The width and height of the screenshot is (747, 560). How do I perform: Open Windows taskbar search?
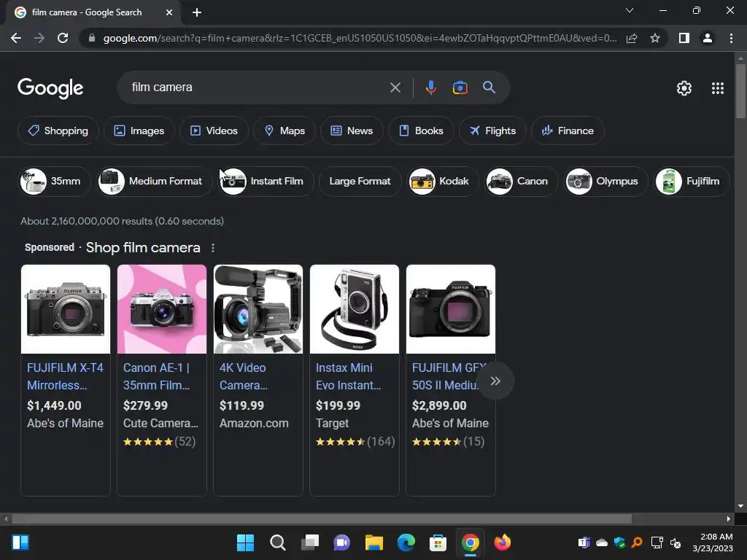278,542
